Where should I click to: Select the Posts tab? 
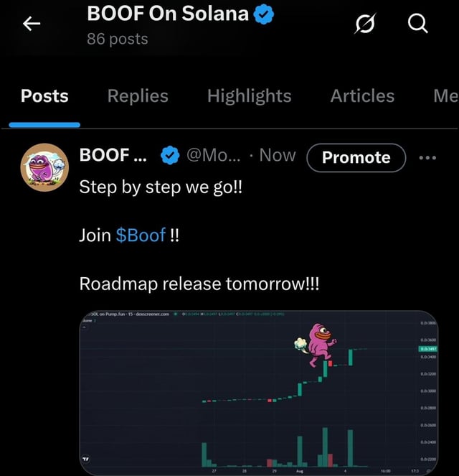pyautogui.click(x=44, y=96)
